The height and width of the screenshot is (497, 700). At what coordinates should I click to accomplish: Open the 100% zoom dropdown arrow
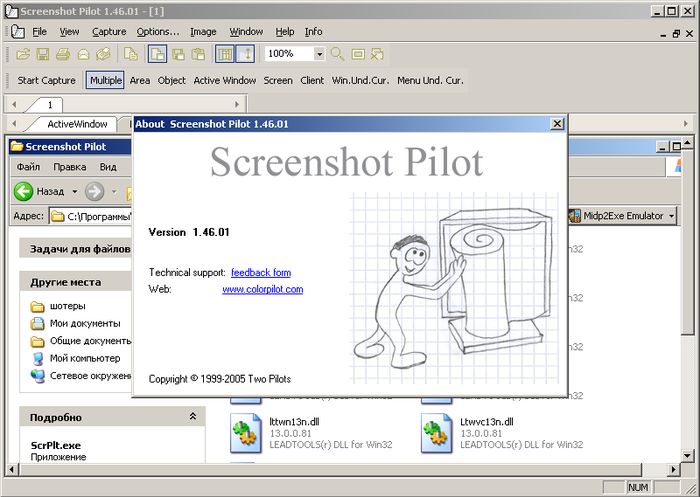319,54
